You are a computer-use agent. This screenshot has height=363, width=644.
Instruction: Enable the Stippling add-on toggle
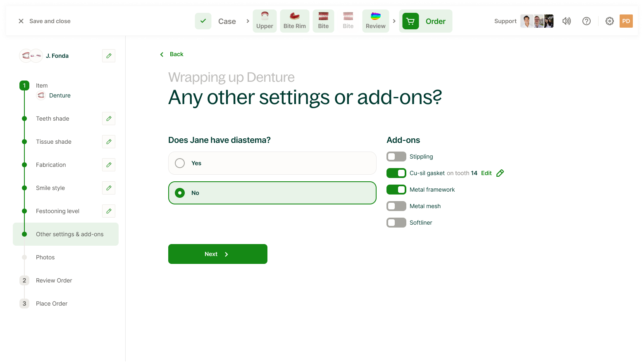[x=396, y=157]
